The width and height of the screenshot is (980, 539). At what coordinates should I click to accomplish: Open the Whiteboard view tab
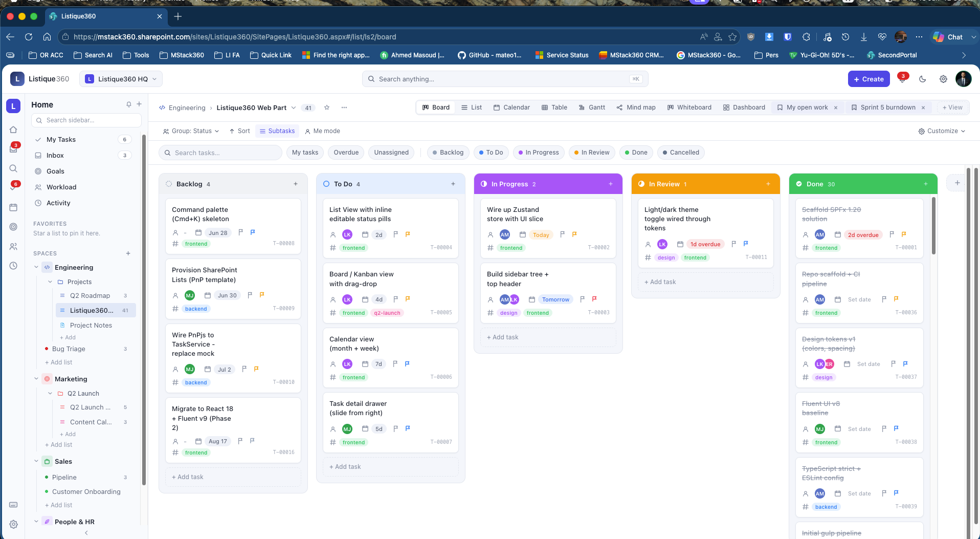tap(689, 107)
